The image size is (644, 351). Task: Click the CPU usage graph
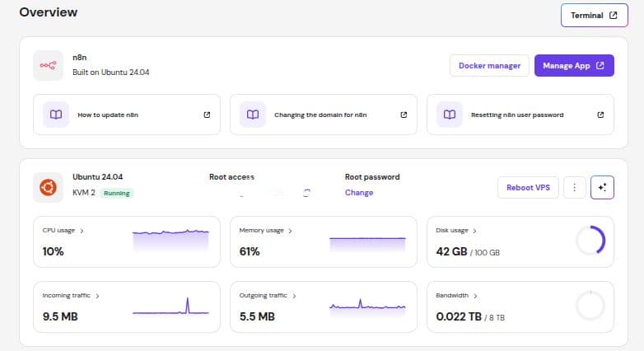170,240
